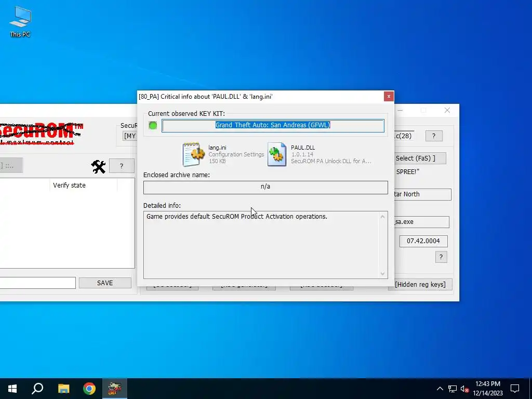
Task: Click the SAVE button in main window
Action: click(x=105, y=283)
